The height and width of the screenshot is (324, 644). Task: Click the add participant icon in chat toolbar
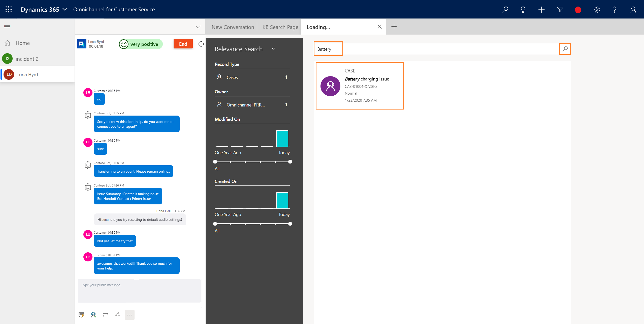pos(117,315)
